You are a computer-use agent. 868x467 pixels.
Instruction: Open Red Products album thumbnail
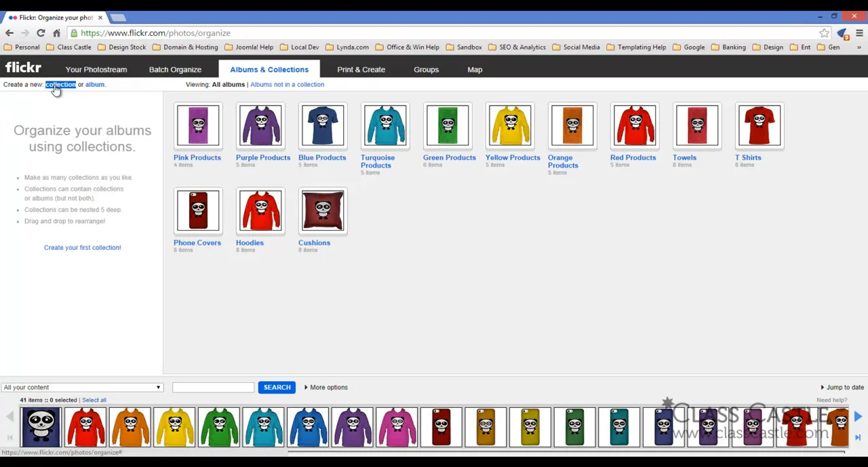(x=635, y=126)
